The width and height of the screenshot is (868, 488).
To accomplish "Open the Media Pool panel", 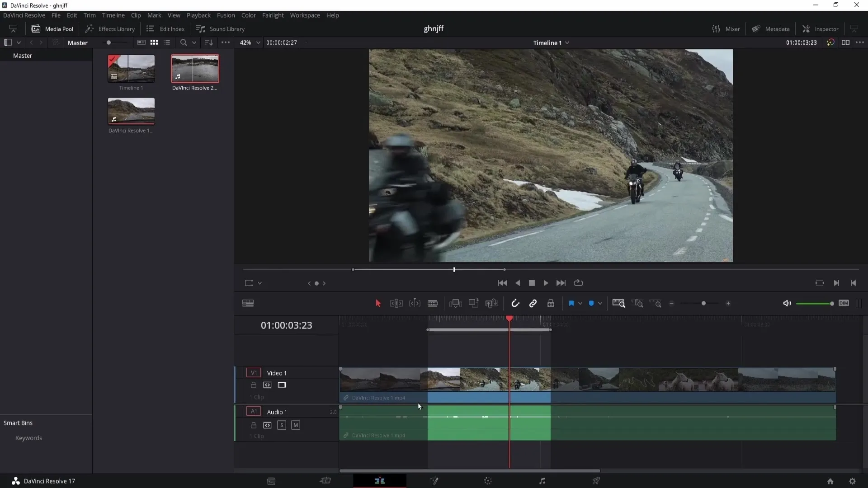I will (52, 29).
